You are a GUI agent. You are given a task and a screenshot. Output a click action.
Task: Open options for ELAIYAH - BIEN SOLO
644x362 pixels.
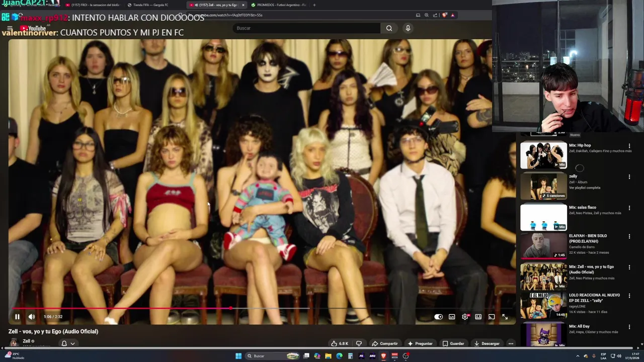[x=629, y=236]
